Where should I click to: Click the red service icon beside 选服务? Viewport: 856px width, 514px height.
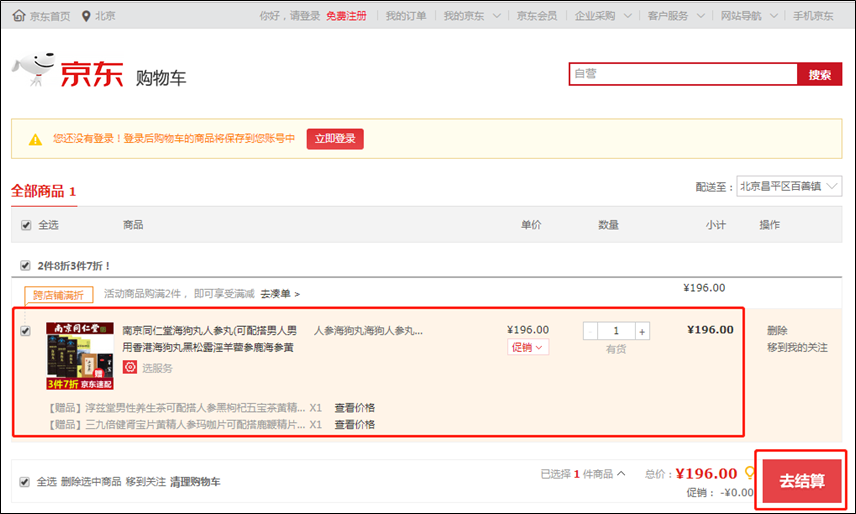pos(130,367)
